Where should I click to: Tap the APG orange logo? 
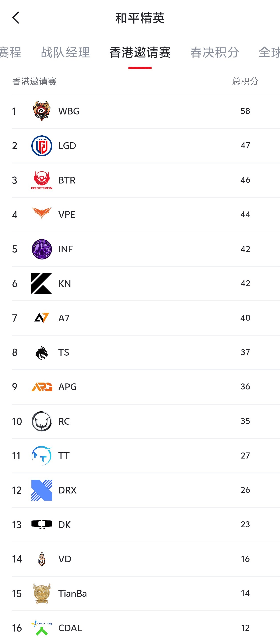42,387
